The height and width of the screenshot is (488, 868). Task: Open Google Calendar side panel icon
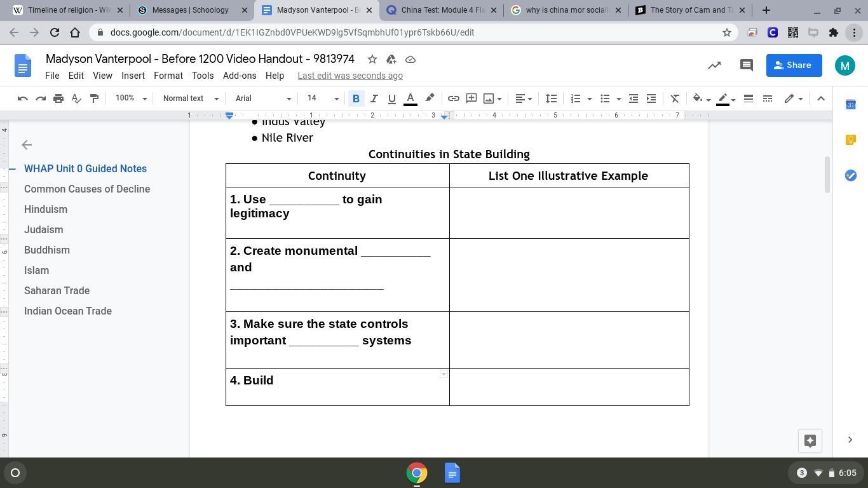coord(850,104)
